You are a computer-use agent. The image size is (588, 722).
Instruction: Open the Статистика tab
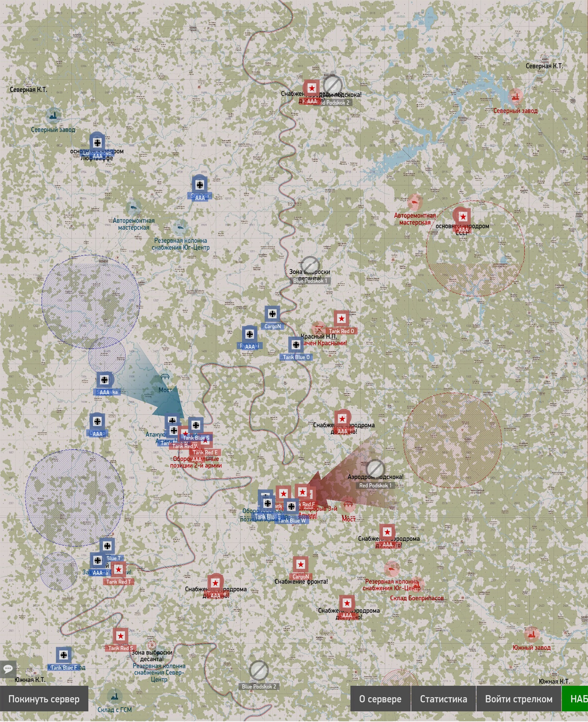point(443,699)
